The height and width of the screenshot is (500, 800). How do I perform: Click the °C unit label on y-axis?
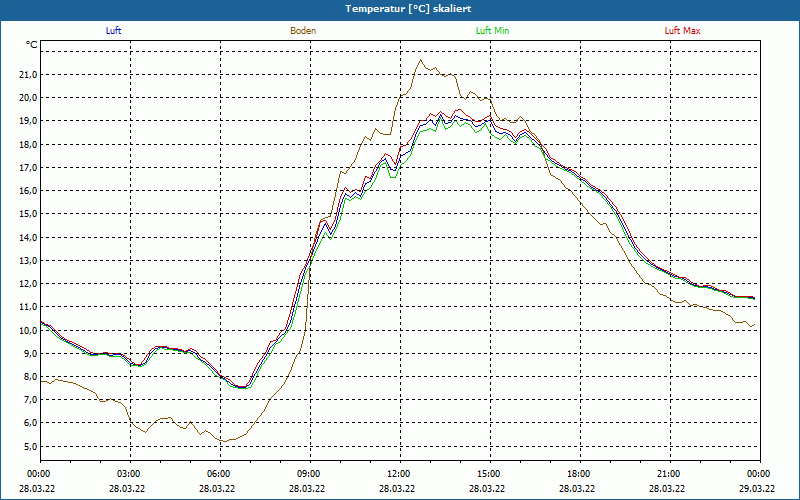point(32,45)
